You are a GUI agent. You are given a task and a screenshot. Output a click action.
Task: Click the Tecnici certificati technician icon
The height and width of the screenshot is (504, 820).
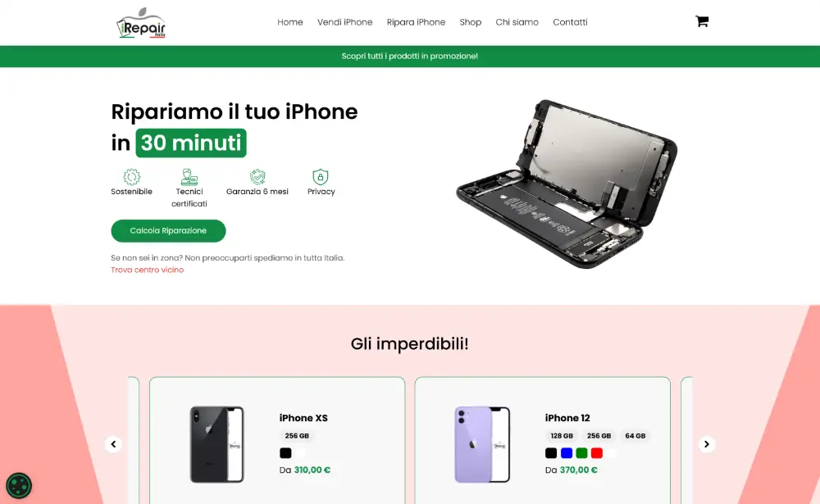(x=189, y=177)
